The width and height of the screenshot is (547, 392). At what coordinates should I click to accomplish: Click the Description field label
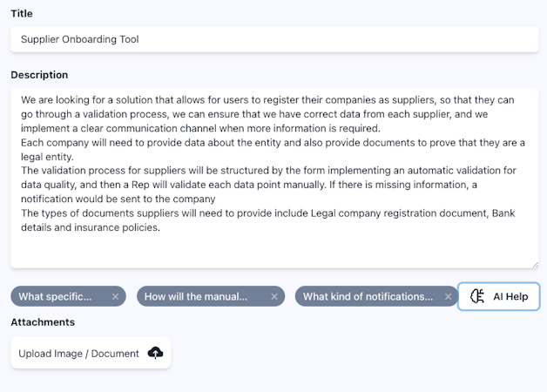coord(39,75)
